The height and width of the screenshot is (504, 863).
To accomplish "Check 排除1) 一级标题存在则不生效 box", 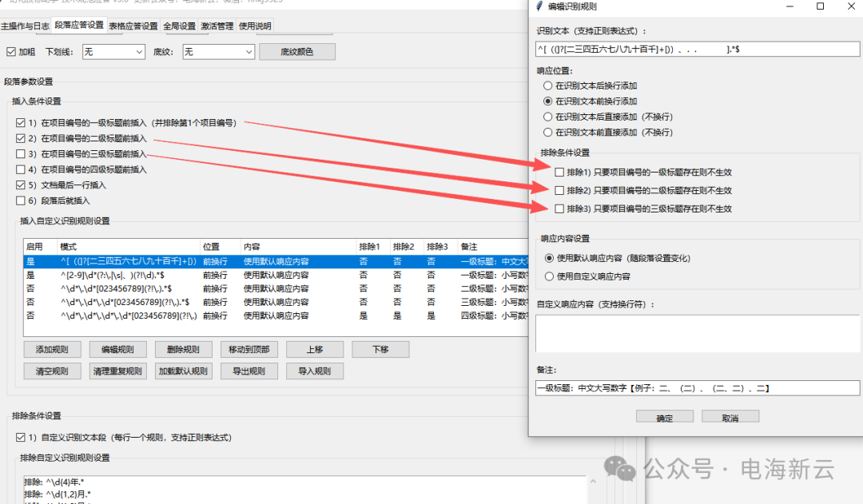I will [559, 172].
